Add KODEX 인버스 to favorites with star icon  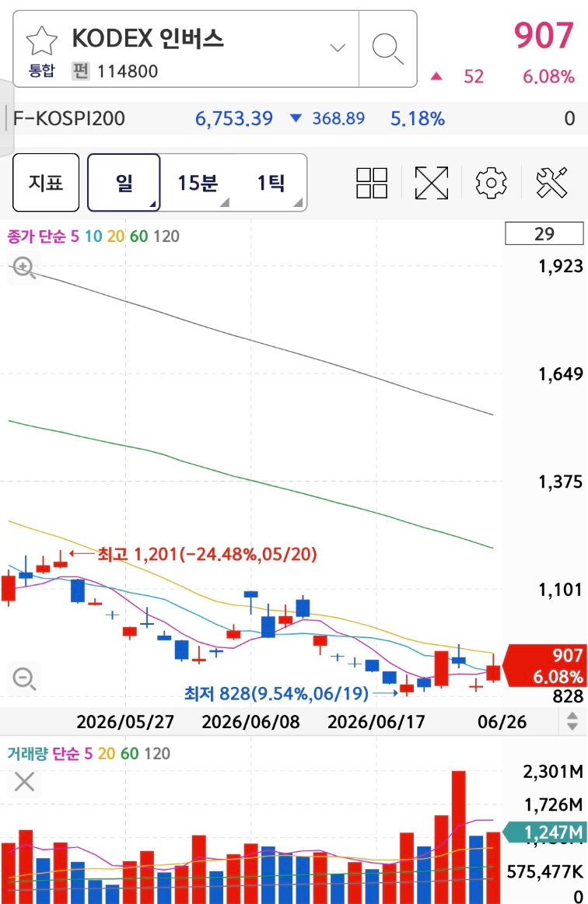click(41, 41)
